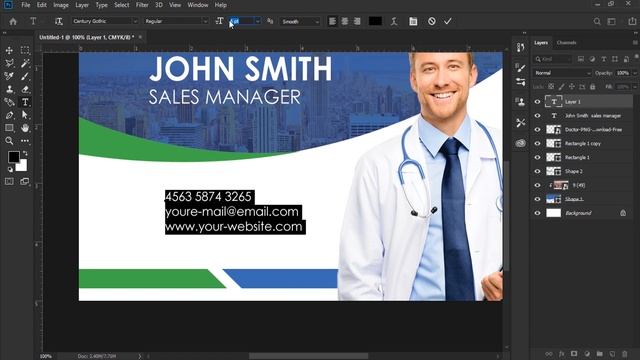Open the File menu
Screen dimensions: 640x360
tap(26, 5)
